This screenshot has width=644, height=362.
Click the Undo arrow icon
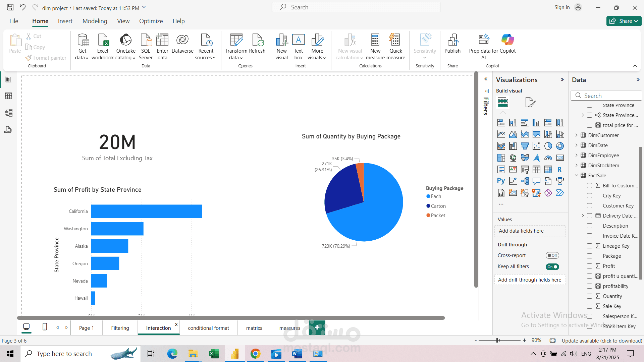(23, 7)
